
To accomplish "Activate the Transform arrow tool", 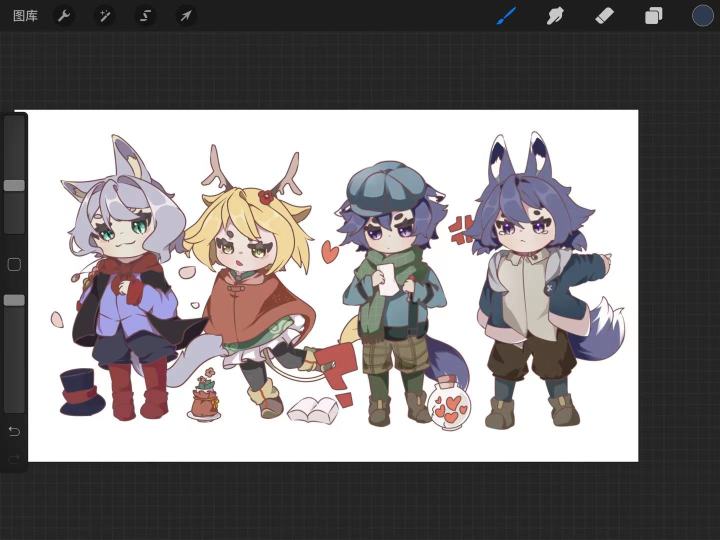I will (x=185, y=16).
